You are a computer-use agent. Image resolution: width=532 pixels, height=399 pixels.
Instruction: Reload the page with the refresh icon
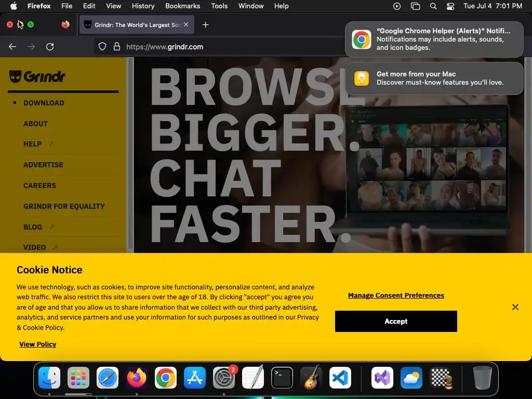pyautogui.click(x=50, y=46)
